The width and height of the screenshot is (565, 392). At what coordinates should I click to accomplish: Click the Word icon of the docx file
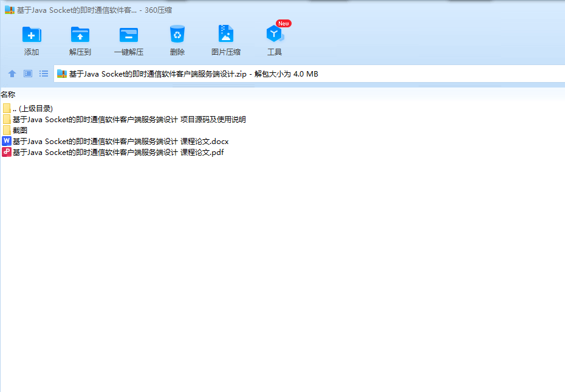pos(7,141)
